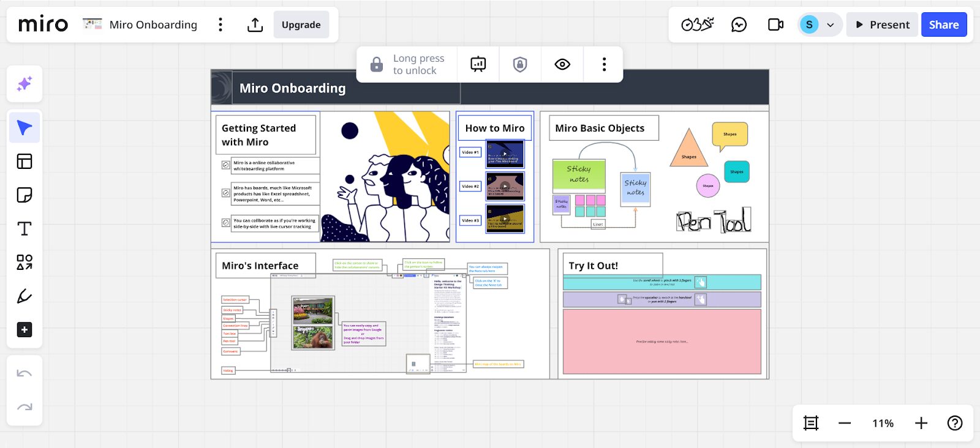
Task: Select the Text tool
Action: [24, 229]
